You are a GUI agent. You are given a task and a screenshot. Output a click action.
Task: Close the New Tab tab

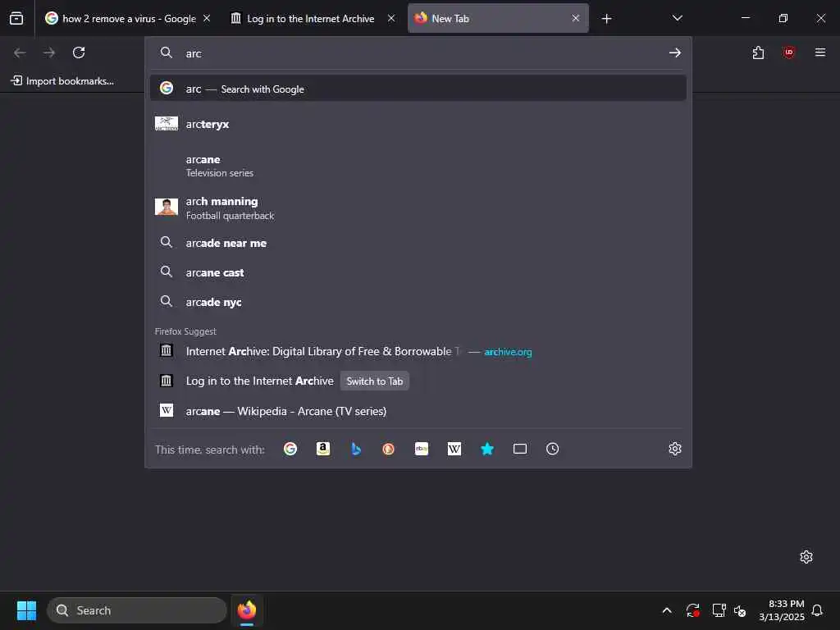click(575, 18)
